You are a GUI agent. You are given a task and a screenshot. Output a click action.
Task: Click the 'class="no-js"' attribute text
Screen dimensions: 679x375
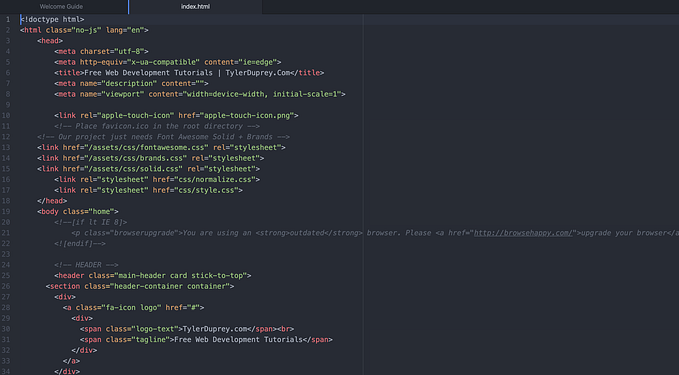73,30
